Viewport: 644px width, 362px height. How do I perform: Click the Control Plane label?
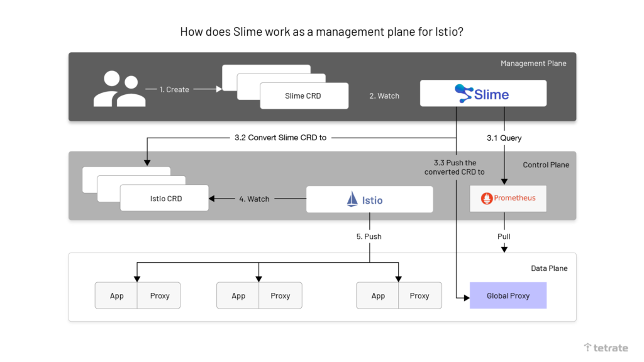coord(546,165)
